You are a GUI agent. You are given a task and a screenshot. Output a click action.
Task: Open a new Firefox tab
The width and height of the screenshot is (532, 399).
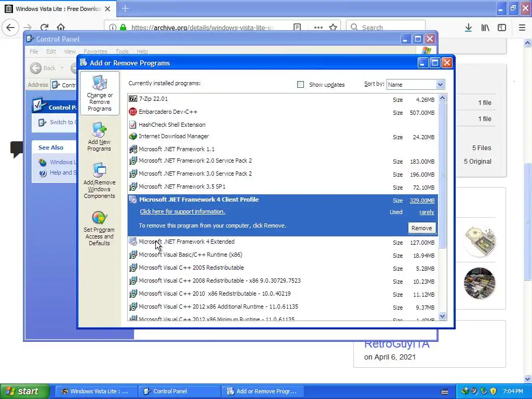click(125, 8)
